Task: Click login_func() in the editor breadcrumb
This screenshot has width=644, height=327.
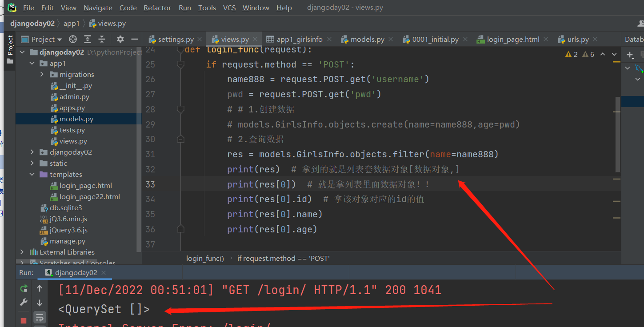Action: point(205,258)
